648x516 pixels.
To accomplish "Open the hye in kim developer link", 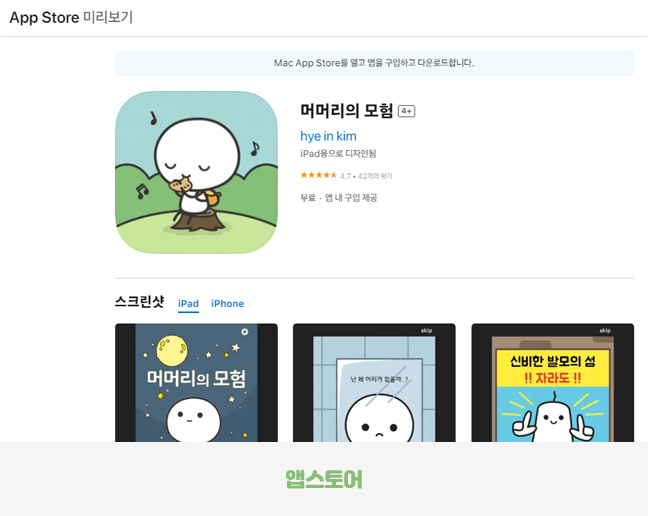I will pos(328,136).
